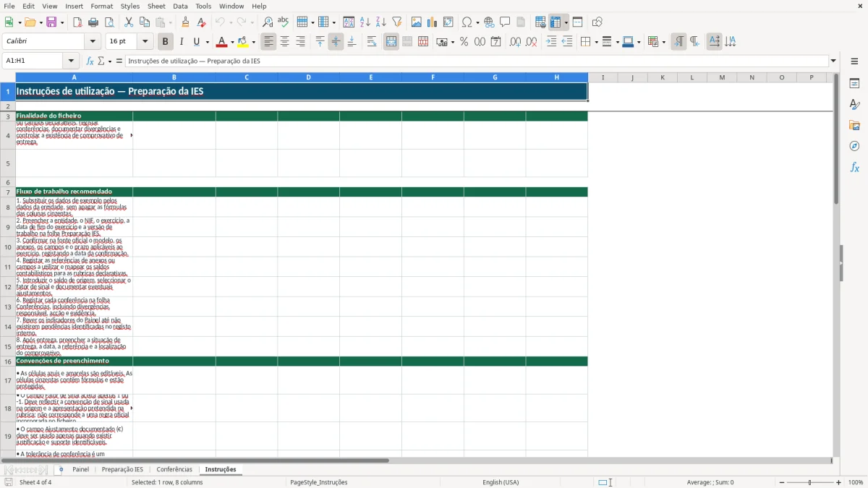Apply AutoFilter to the data
868x488 pixels.
pyautogui.click(x=397, y=22)
